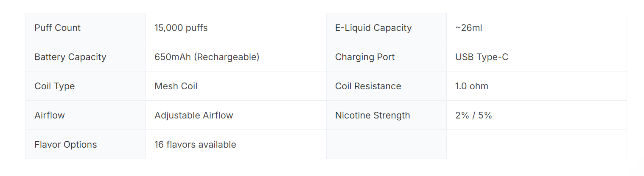Select the Adjustable Airflow value

(x=194, y=115)
